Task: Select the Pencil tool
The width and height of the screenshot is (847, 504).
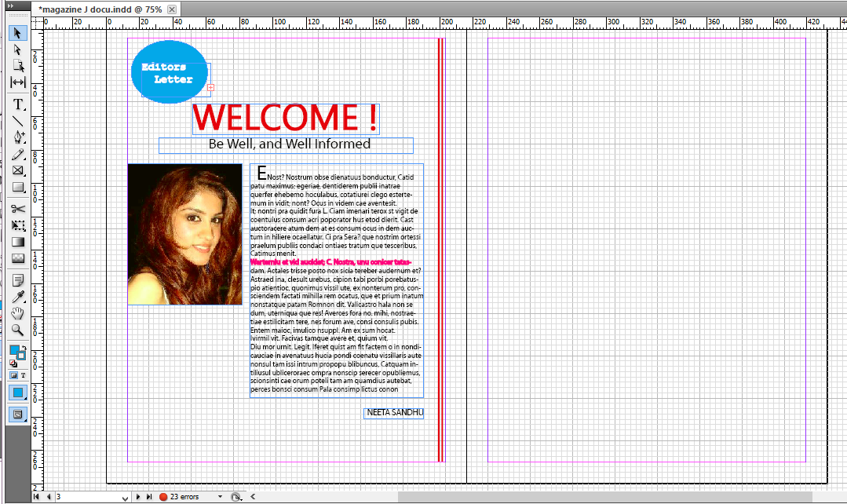Action: [17, 154]
